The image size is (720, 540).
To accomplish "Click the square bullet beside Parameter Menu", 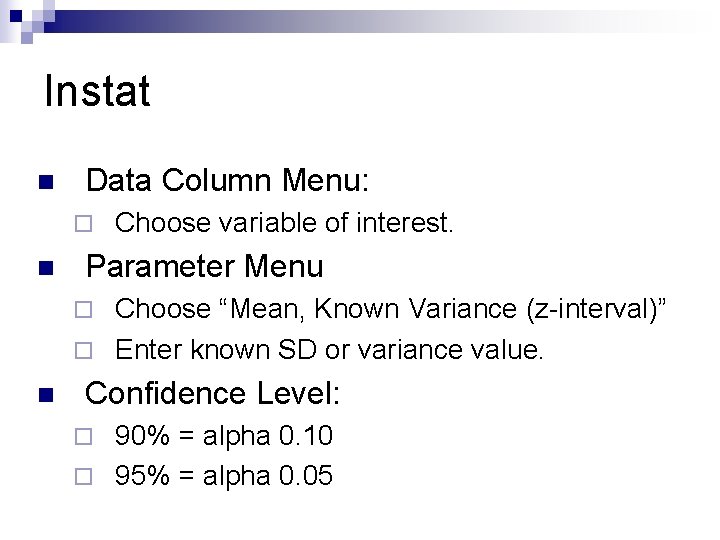I will point(43,269).
